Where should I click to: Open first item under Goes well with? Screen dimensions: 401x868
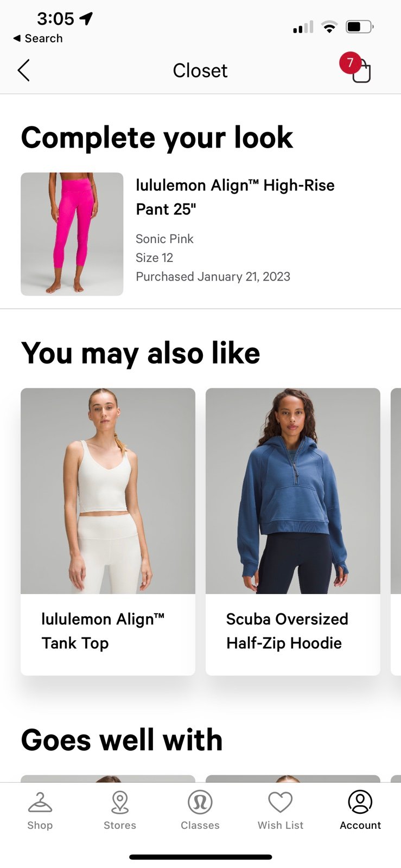click(x=108, y=778)
